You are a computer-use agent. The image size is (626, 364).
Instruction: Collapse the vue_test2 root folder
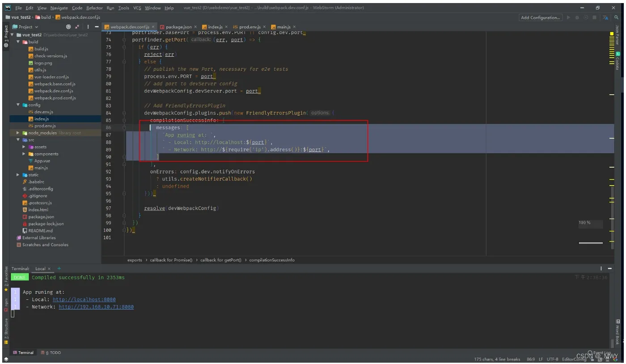coord(13,35)
